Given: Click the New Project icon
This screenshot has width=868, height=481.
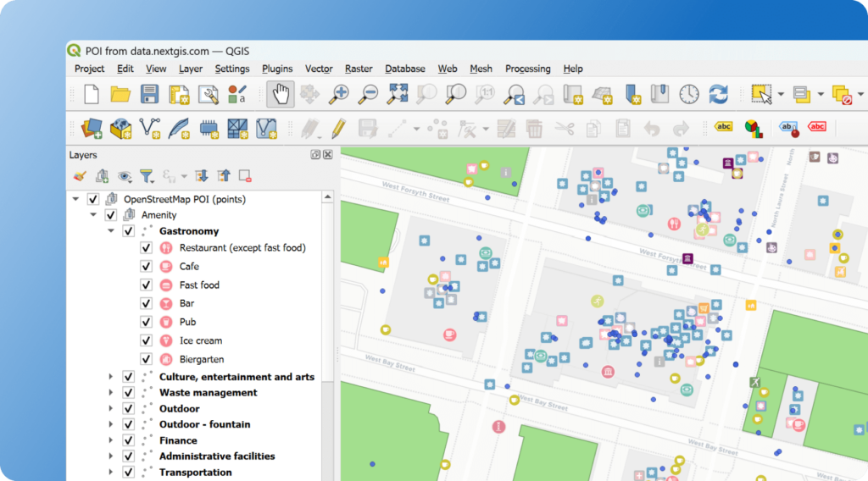Looking at the screenshot, I should (x=92, y=94).
